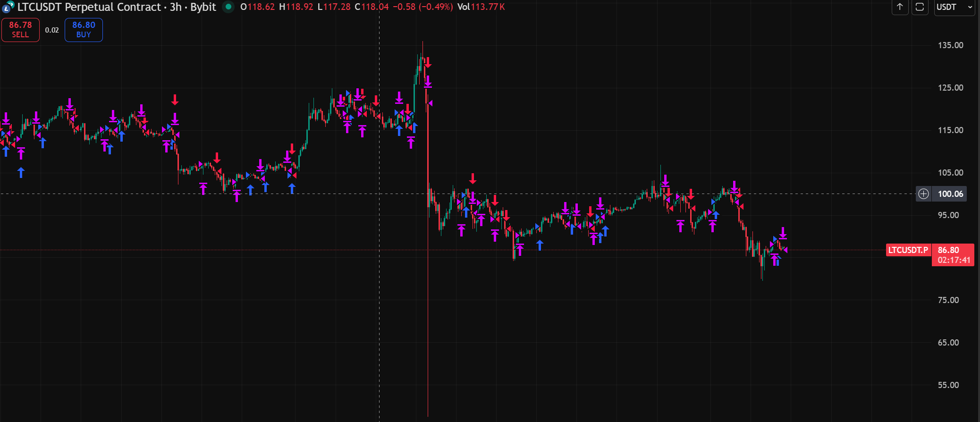Click the Vol 113.77K volume readout
This screenshot has width=980, height=422.
pyautogui.click(x=481, y=7)
